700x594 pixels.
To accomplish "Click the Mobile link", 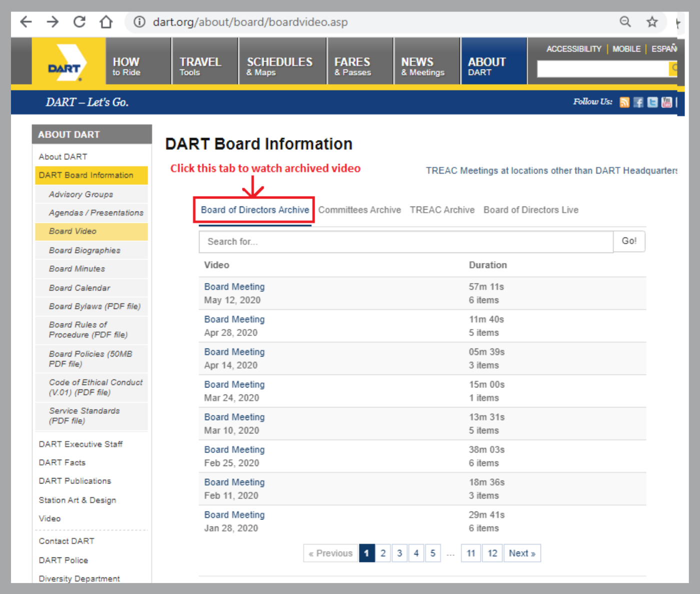I will click(x=626, y=49).
